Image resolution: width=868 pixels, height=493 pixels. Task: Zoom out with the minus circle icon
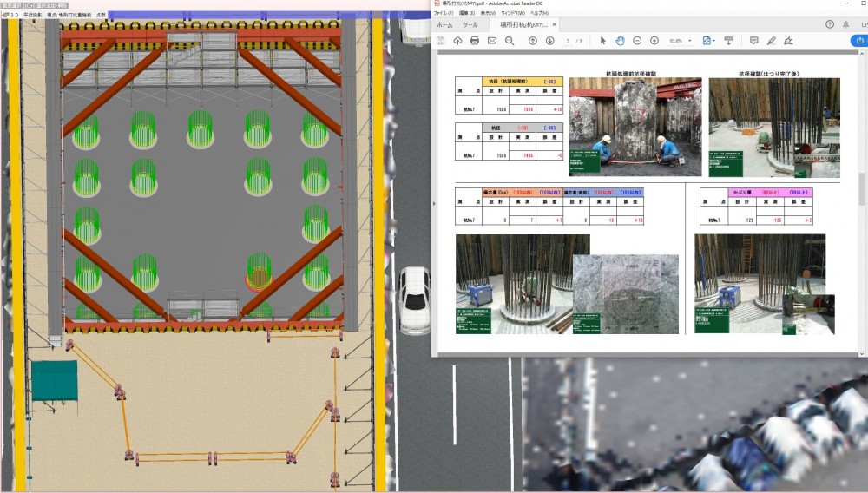coord(637,41)
